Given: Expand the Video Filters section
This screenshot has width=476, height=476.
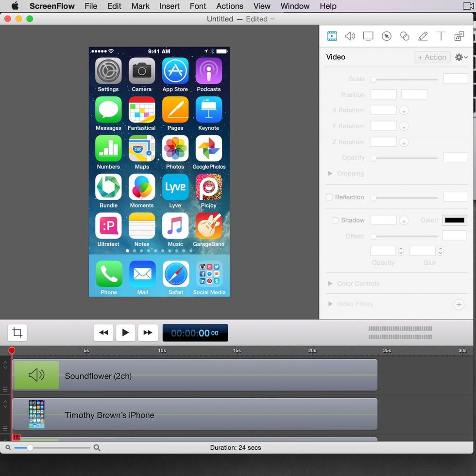Looking at the screenshot, I should click(330, 304).
